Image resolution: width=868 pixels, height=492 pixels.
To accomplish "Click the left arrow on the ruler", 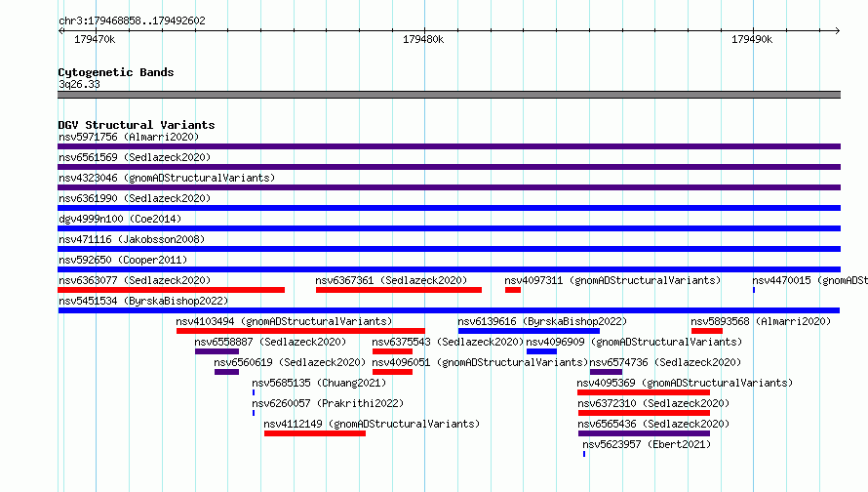I will (x=61, y=30).
